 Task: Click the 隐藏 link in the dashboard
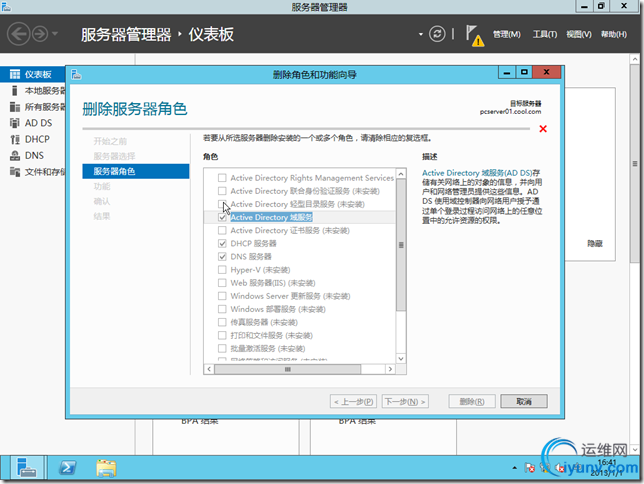point(595,244)
